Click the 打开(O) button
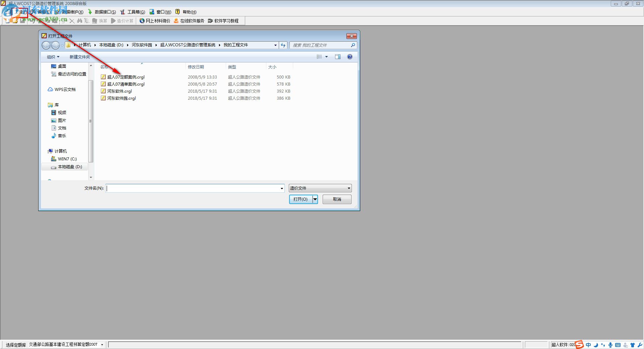The height and width of the screenshot is (349, 644). (x=301, y=199)
